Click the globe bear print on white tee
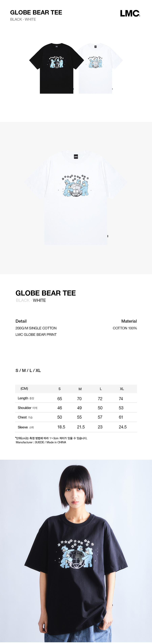Viewport: 152px width, 644px height. (x=76, y=185)
